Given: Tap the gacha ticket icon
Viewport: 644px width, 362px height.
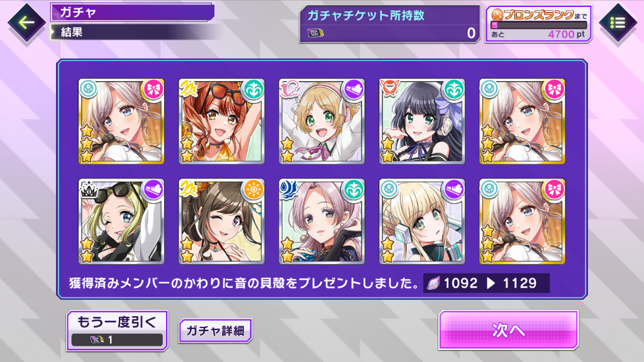Looking at the screenshot, I should (316, 33).
